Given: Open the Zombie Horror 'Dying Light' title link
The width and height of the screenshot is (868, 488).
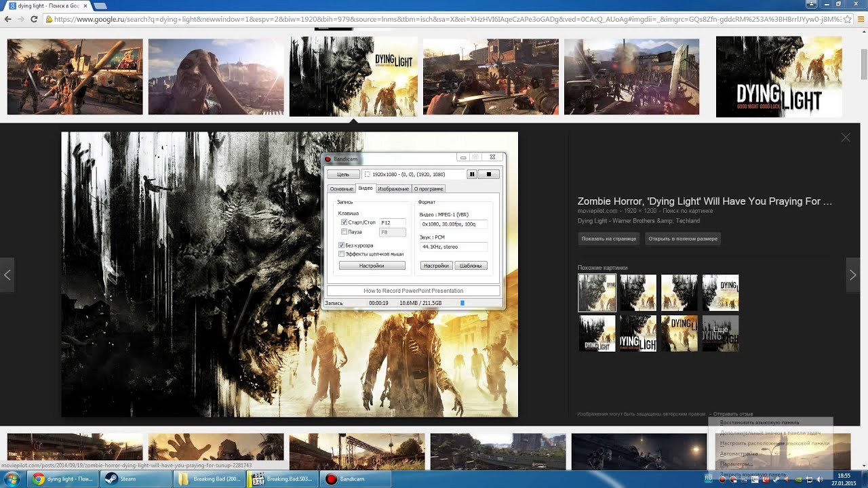Looking at the screenshot, I should click(705, 201).
